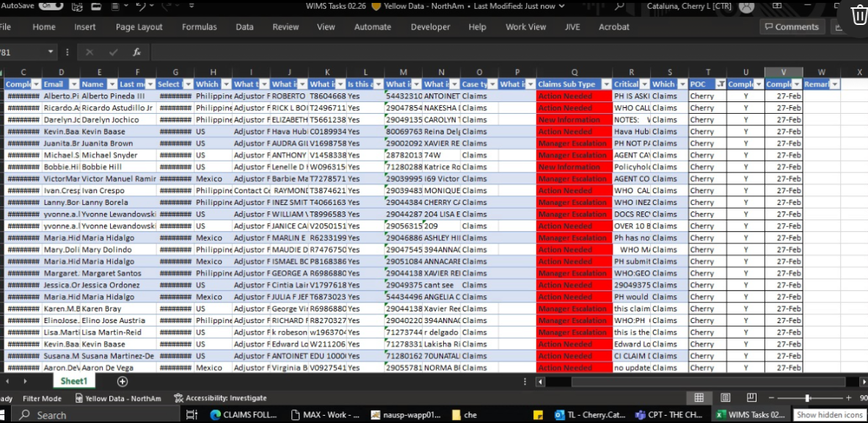The height and width of the screenshot is (423, 868).
Task: Open the Insert Function (fx) icon
Action: (136, 51)
